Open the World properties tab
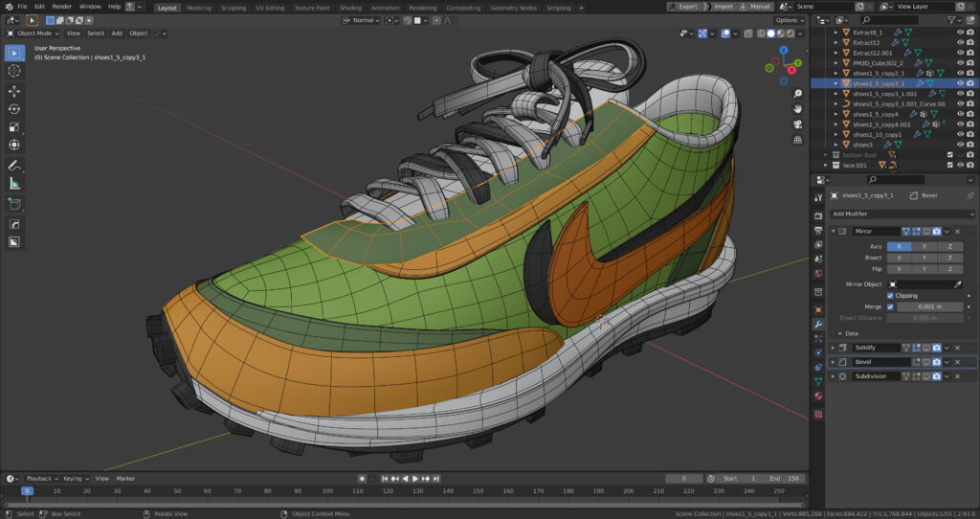 click(x=818, y=273)
